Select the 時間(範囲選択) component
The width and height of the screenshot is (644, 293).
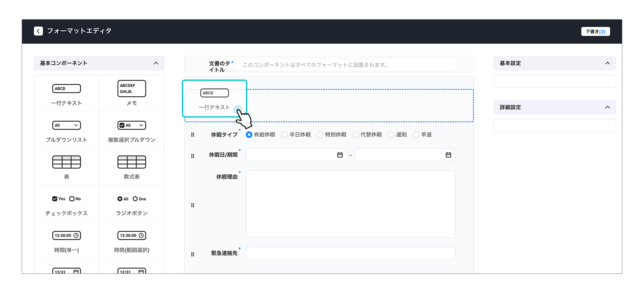(x=132, y=240)
